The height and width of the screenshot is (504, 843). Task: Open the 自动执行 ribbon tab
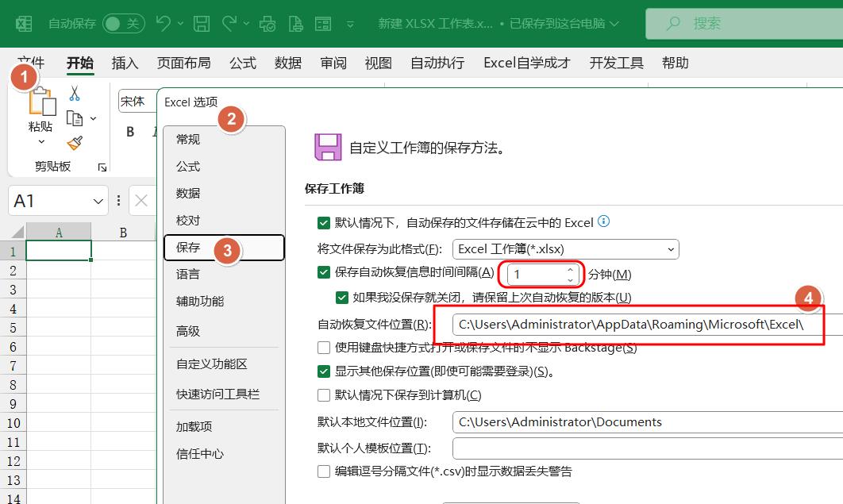pyautogui.click(x=437, y=63)
